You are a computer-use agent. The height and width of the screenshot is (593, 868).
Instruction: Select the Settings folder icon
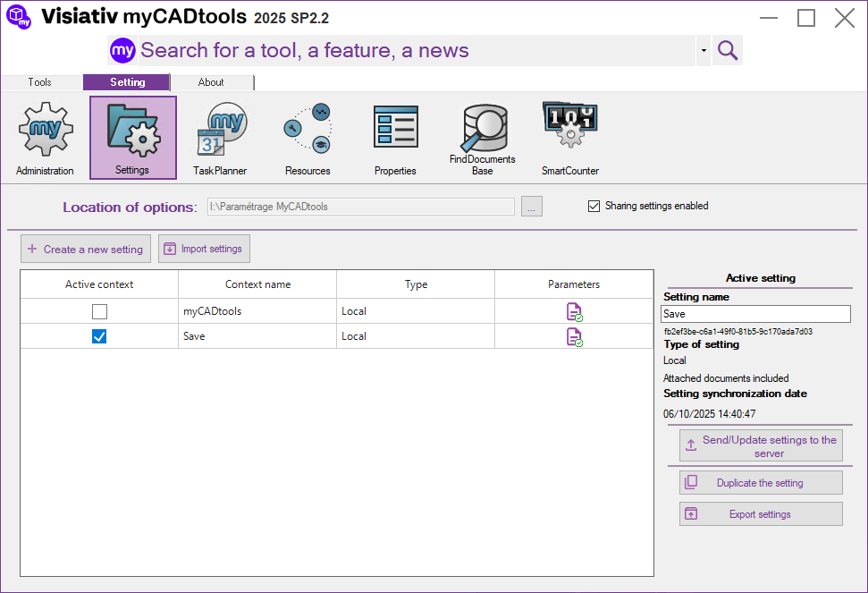[x=132, y=137]
